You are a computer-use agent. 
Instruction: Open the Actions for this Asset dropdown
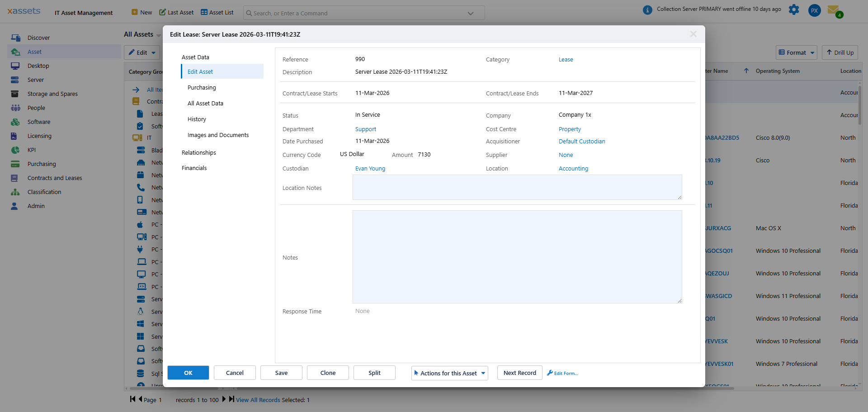[x=449, y=373]
